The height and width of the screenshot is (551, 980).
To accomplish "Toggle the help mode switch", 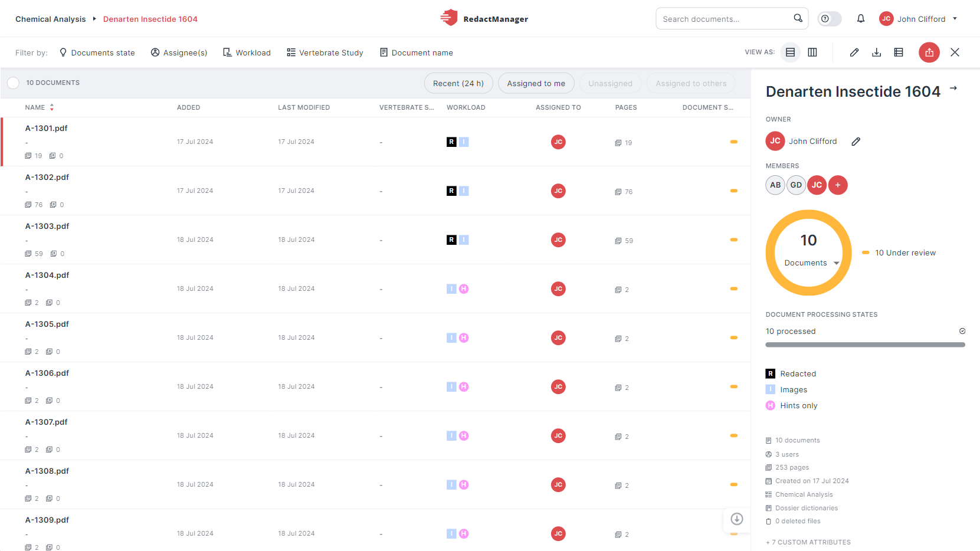I will [830, 19].
